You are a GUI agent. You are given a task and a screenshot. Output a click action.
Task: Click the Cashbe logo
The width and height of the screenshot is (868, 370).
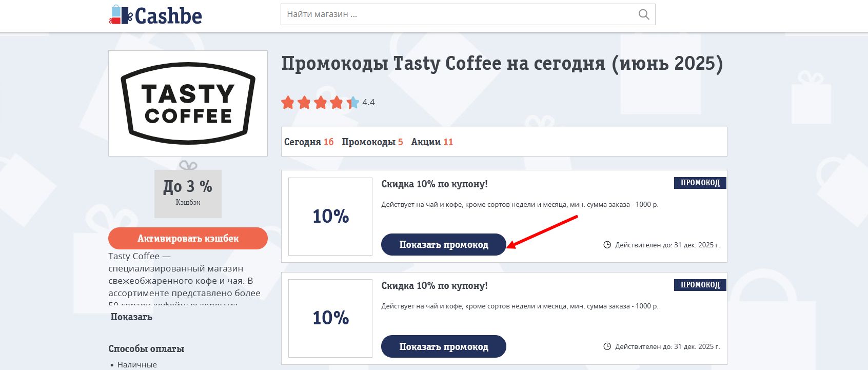click(x=155, y=15)
